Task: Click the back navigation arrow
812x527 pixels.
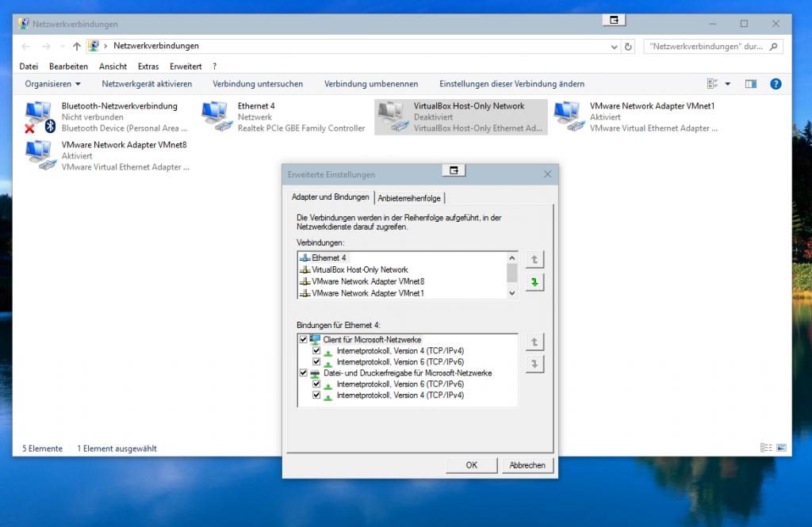Action: tap(26, 47)
